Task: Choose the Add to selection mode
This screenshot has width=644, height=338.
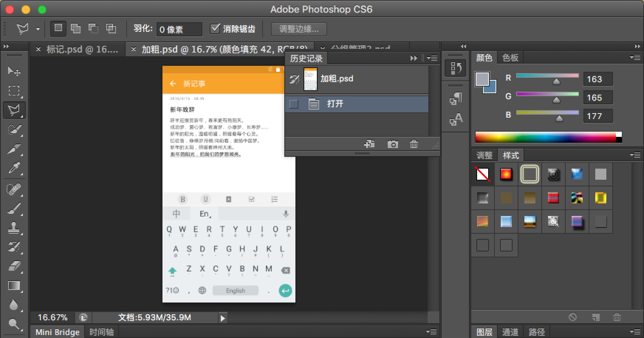Action: point(76,28)
